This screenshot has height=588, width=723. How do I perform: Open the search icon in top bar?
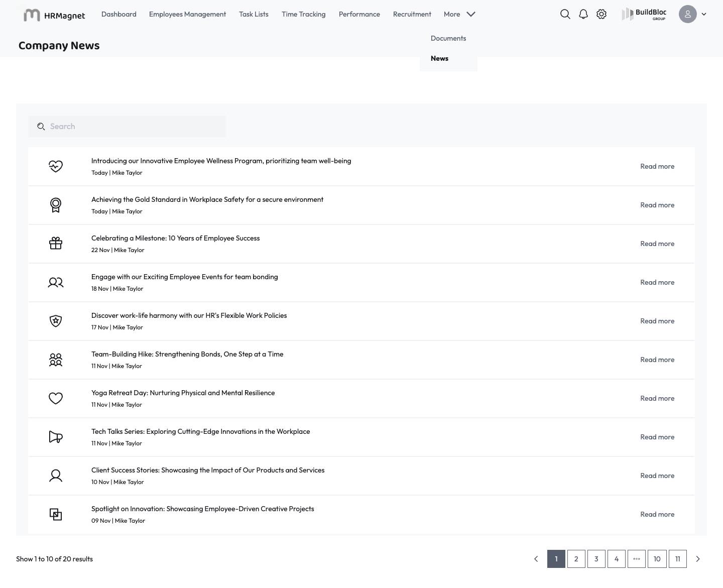[x=565, y=14]
